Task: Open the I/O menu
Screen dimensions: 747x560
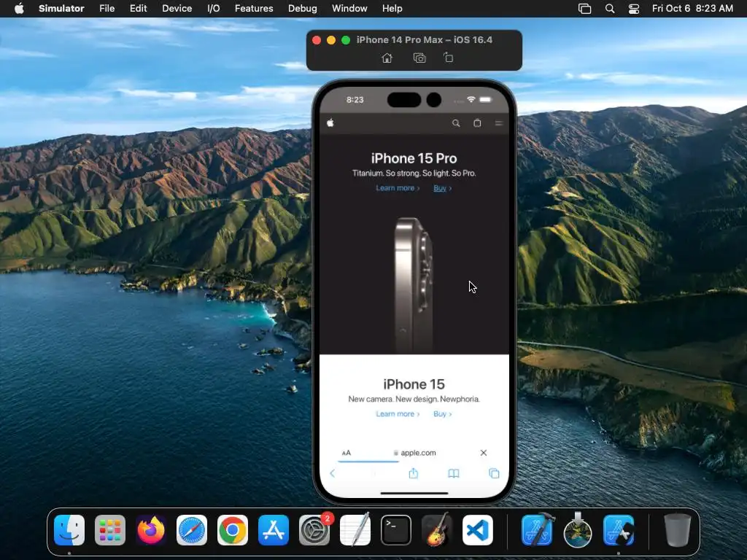Action: [x=214, y=9]
